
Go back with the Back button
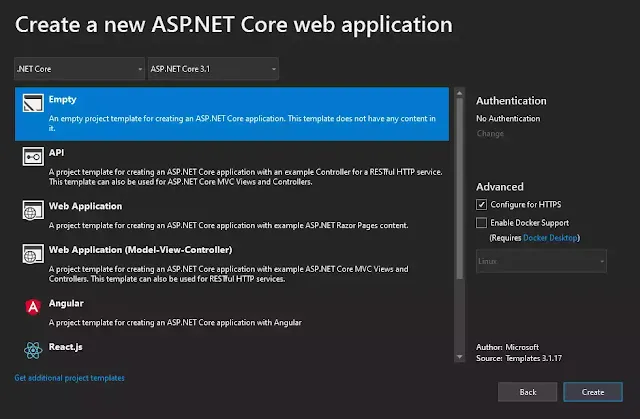pos(527,392)
